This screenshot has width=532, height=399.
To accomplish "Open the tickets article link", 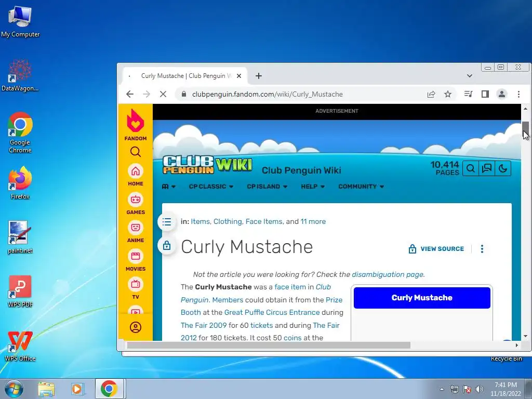I will pyautogui.click(x=261, y=325).
